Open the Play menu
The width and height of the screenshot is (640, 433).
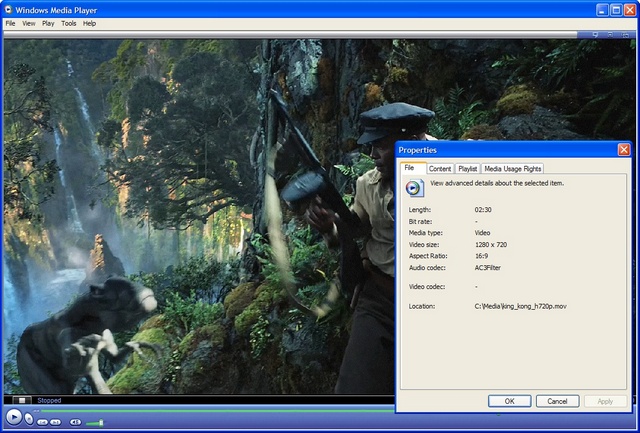point(48,23)
